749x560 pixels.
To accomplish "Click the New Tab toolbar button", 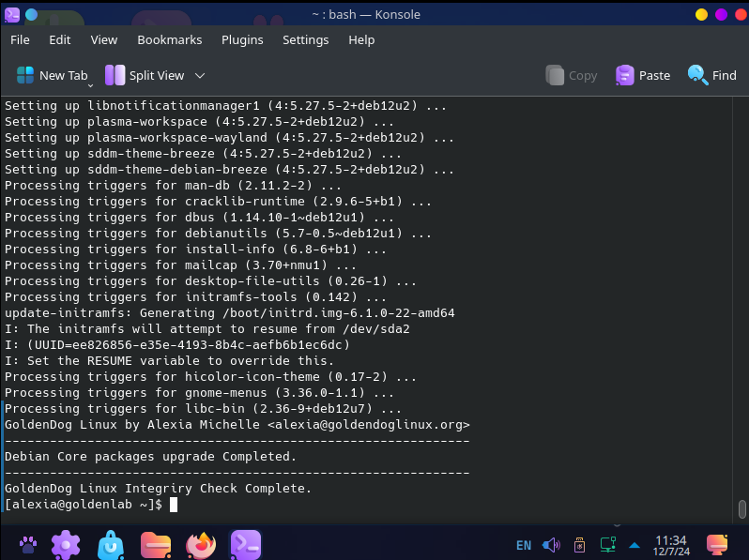I will pos(52,75).
